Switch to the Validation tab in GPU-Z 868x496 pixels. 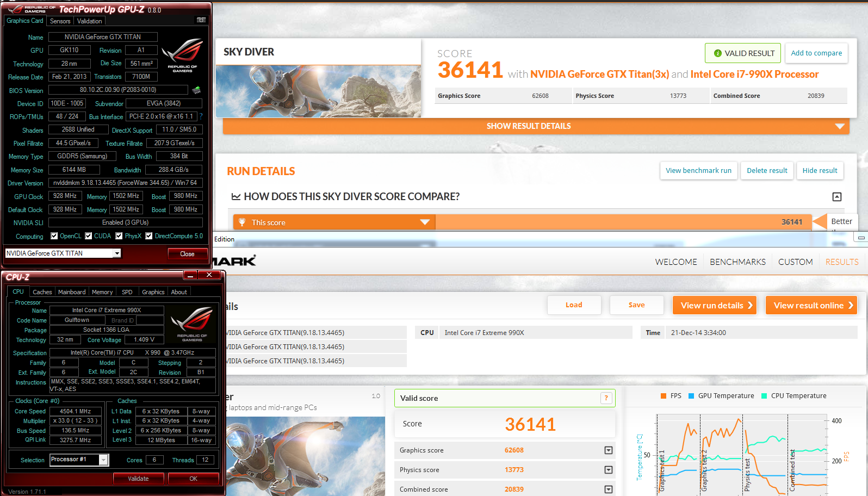[x=89, y=21]
